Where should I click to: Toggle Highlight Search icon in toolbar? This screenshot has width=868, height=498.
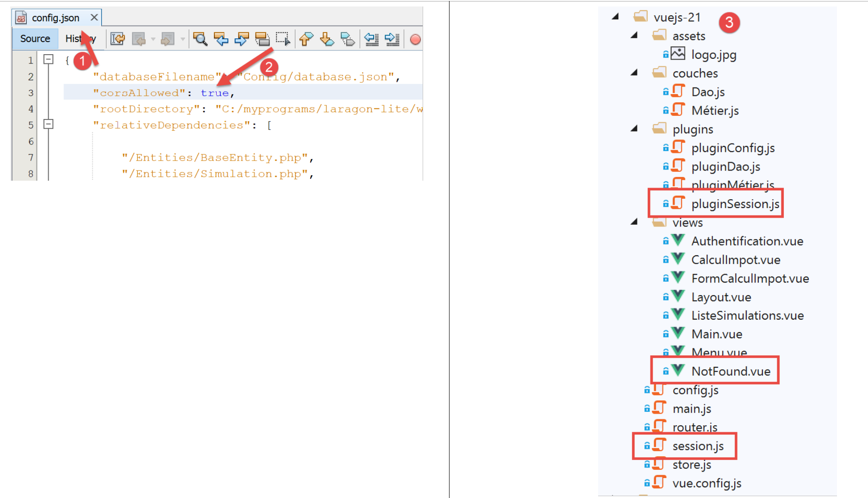[x=262, y=39]
